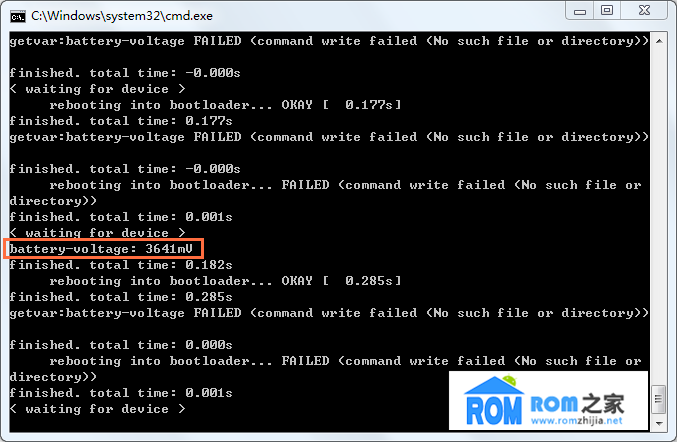This screenshot has height=442, width=677.
Task: Click the 'finished. total time: 0.182s' line
Action: [x=121, y=265]
